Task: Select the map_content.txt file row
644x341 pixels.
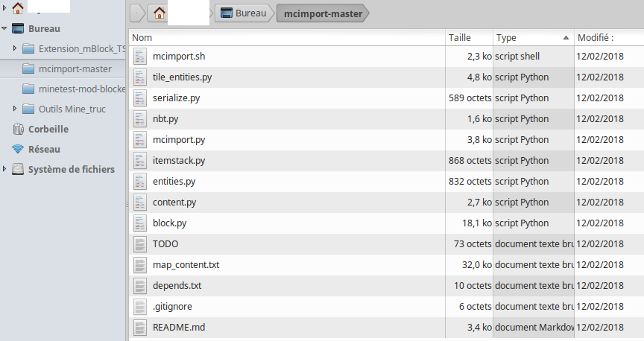Action: 386,265
